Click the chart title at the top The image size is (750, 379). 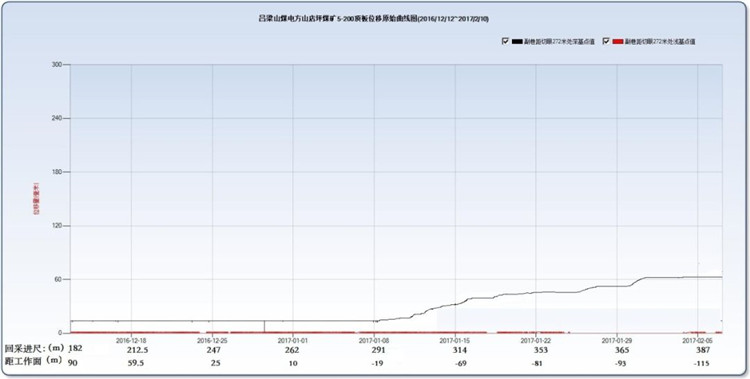(x=373, y=19)
